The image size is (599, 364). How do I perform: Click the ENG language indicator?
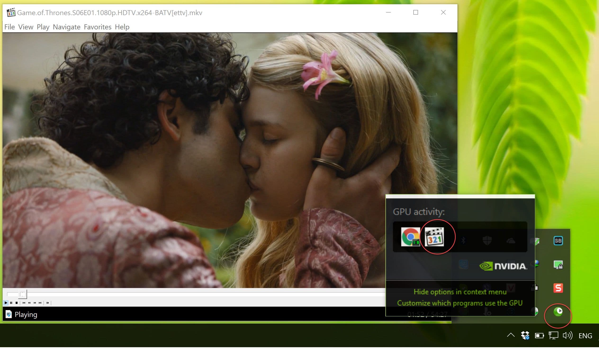(585, 336)
